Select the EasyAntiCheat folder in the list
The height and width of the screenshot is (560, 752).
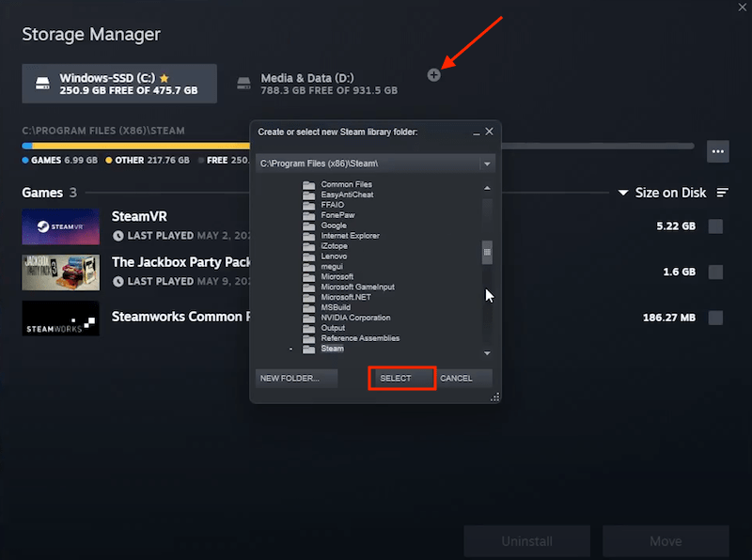(350, 194)
